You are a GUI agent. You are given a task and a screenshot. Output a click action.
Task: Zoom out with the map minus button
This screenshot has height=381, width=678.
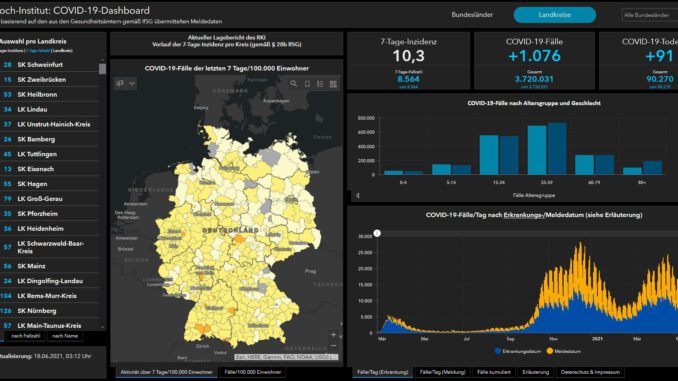(333, 346)
